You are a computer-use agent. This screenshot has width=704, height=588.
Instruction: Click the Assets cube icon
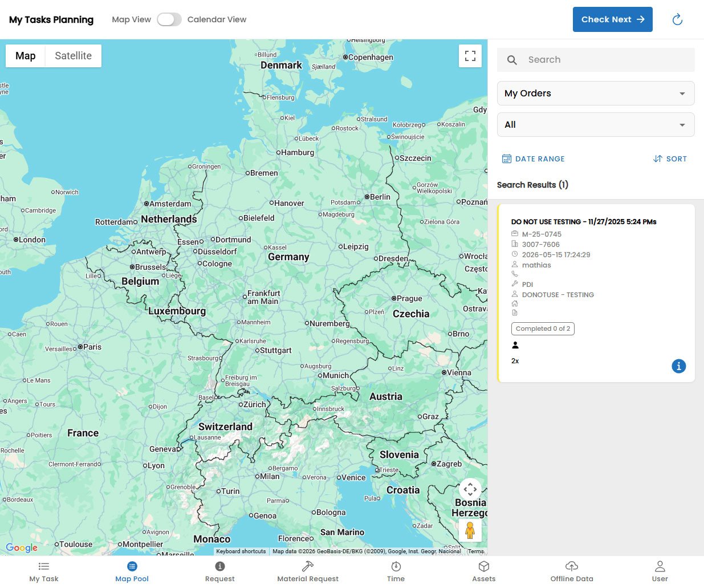point(484,566)
